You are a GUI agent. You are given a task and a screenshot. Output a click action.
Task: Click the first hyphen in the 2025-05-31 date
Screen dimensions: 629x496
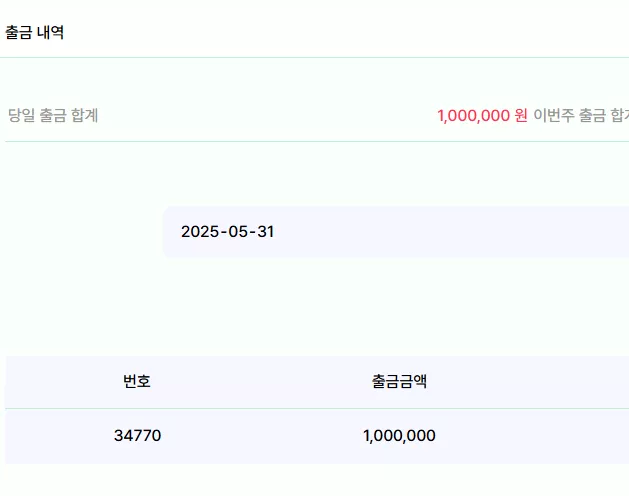click(223, 232)
